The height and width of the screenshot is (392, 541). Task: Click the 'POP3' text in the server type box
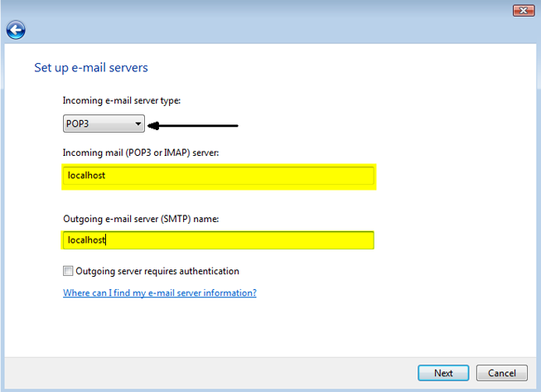point(79,124)
